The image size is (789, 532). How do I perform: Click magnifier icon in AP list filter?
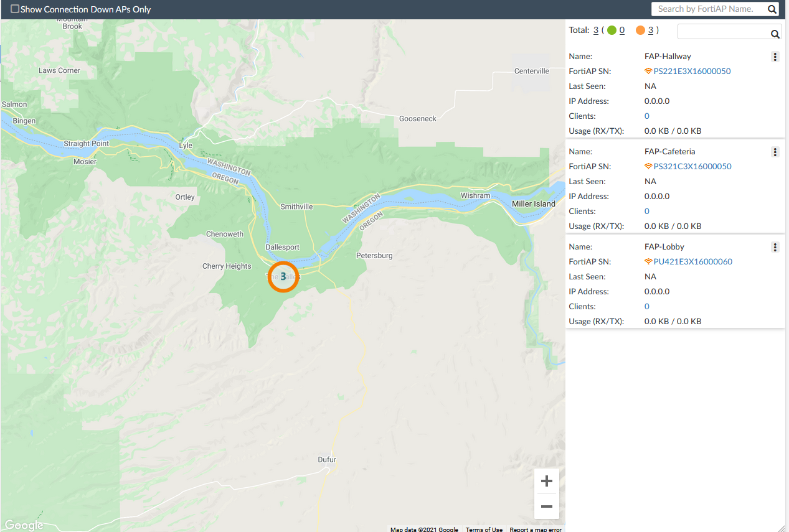point(775,34)
